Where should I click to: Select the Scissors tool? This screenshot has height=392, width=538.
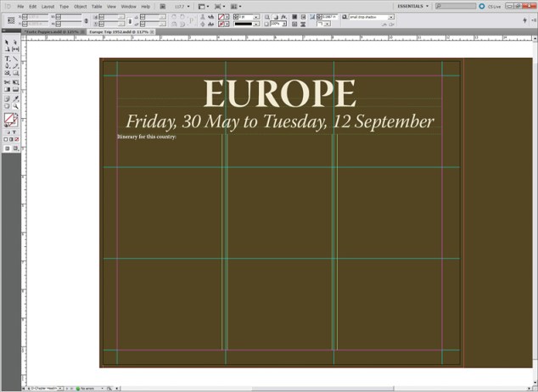[7, 81]
